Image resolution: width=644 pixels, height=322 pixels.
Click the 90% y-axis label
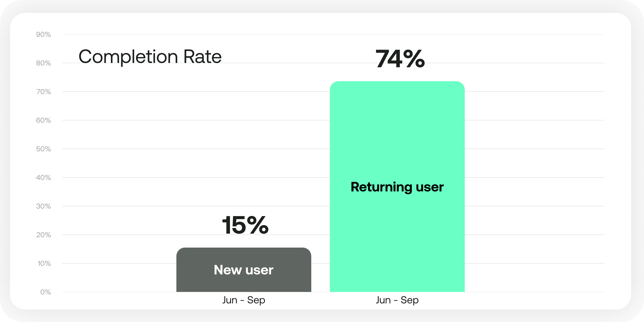[x=43, y=35]
